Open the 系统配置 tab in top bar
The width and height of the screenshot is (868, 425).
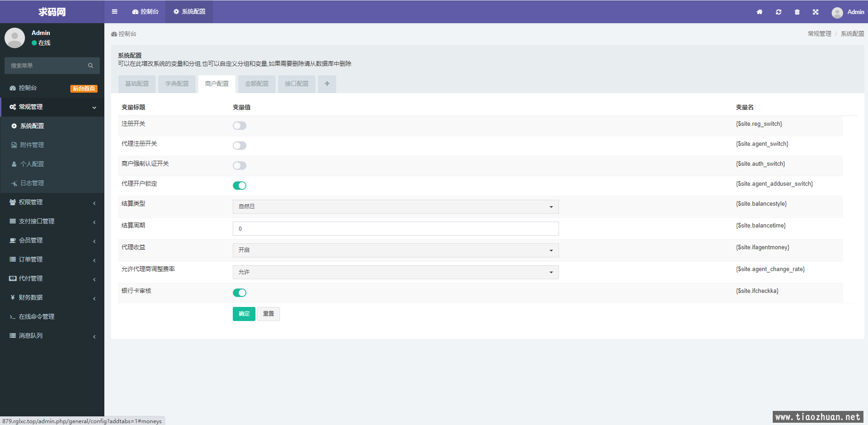point(189,12)
